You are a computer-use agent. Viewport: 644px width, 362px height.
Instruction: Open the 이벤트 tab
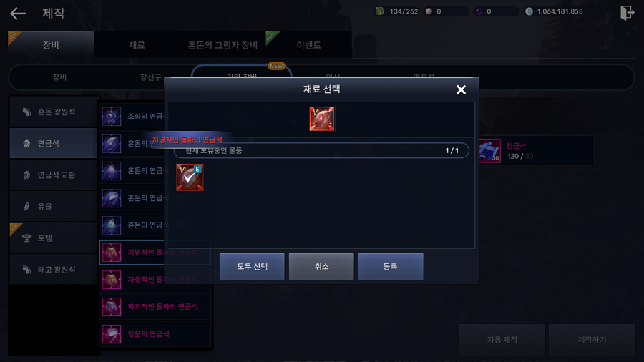(x=309, y=45)
